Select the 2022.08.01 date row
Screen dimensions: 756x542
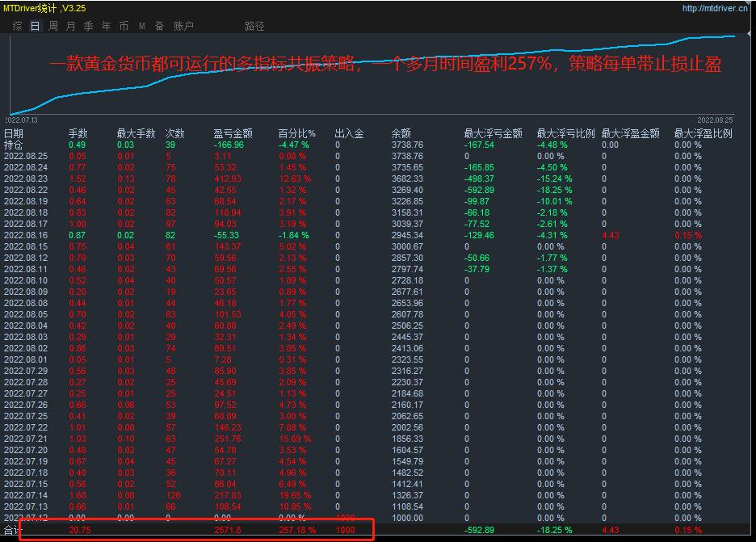coord(26,359)
